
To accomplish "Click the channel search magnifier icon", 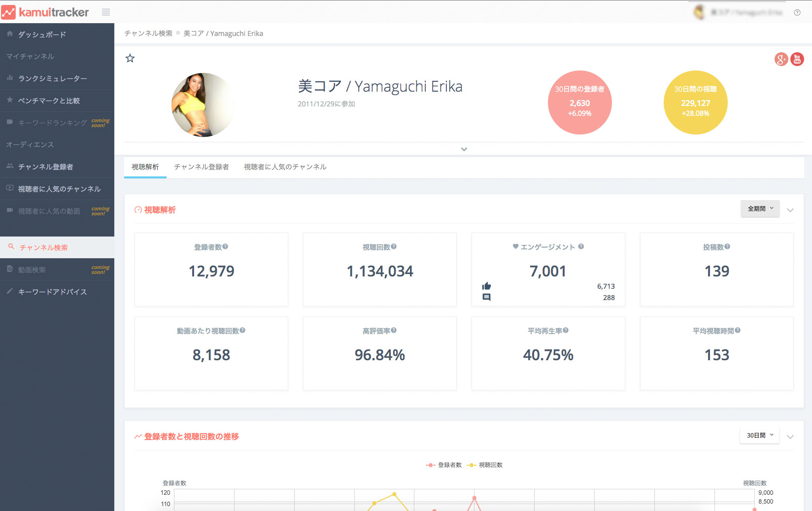I will [11, 247].
